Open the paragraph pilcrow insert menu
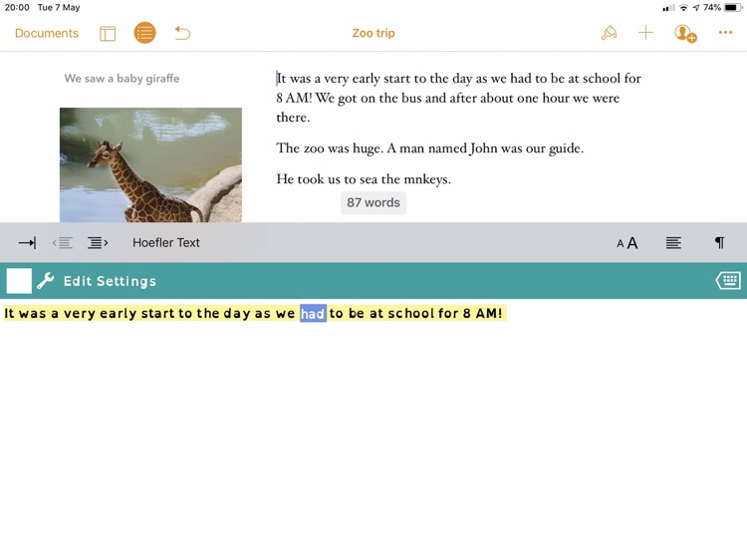 [x=719, y=242]
